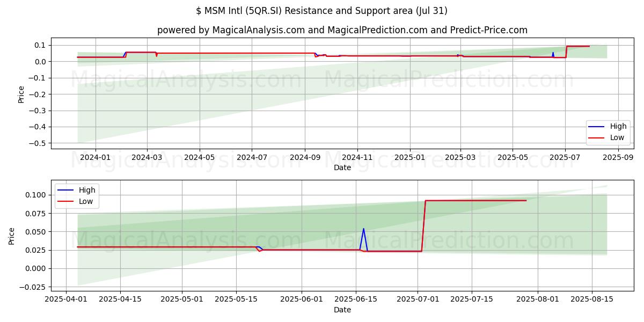
Task: Click the '2024-11' tick label
Action: 357,157
